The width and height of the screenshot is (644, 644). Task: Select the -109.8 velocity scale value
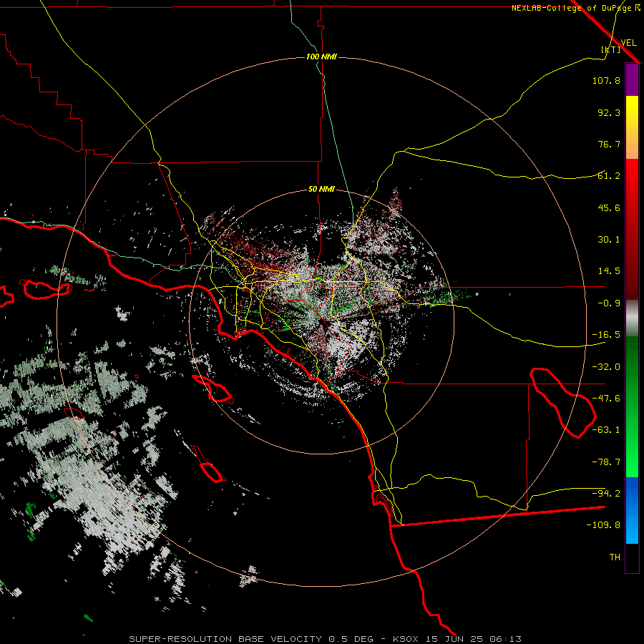[x=603, y=525]
